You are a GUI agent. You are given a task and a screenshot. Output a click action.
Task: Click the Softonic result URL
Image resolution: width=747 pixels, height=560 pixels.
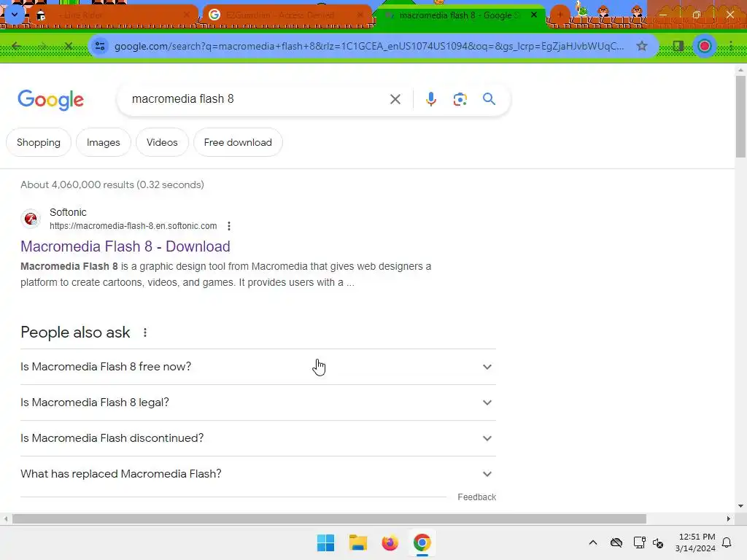(x=133, y=226)
